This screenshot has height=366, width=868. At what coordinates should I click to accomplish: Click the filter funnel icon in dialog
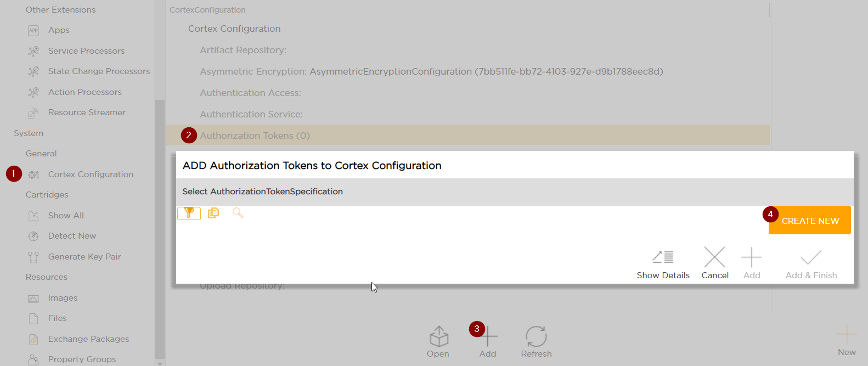pos(189,213)
